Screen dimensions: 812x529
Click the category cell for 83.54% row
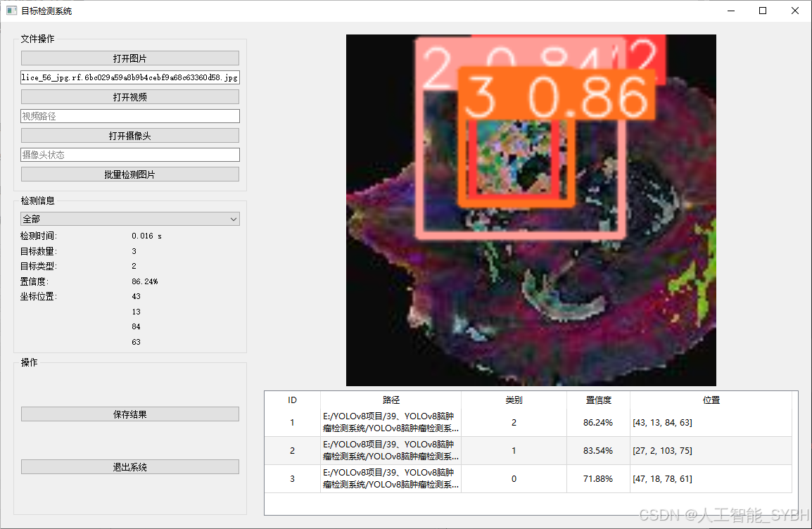514,450
